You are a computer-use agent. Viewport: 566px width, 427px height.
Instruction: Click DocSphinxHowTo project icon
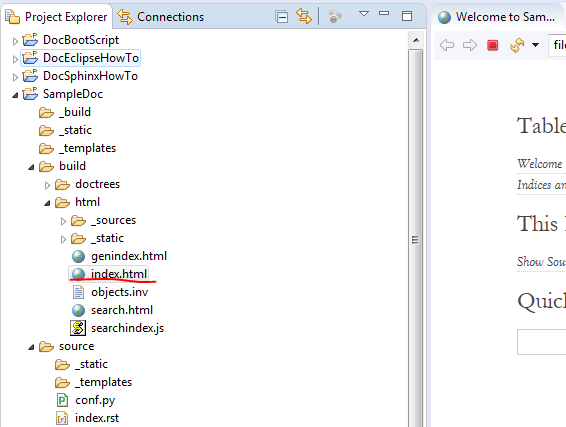pos(30,76)
